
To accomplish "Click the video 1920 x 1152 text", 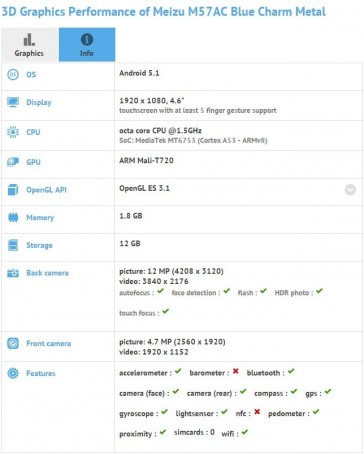I will [154, 352].
